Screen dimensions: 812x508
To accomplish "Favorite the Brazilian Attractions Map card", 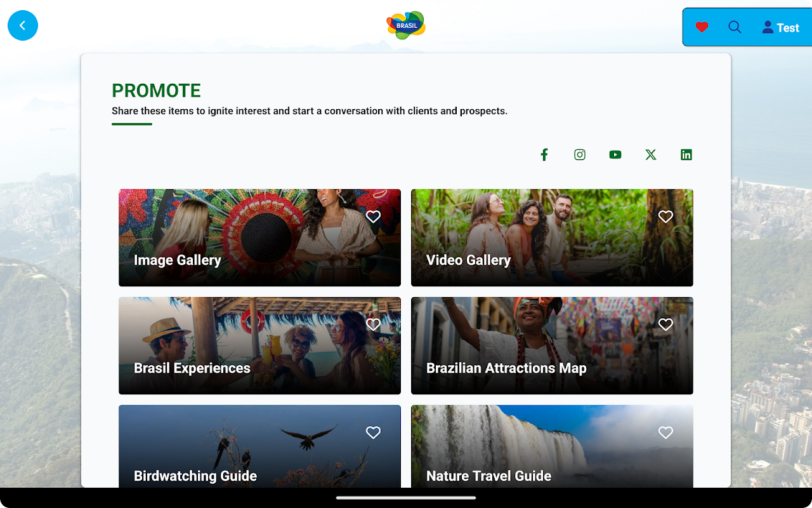I will click(x=665, y=324).
